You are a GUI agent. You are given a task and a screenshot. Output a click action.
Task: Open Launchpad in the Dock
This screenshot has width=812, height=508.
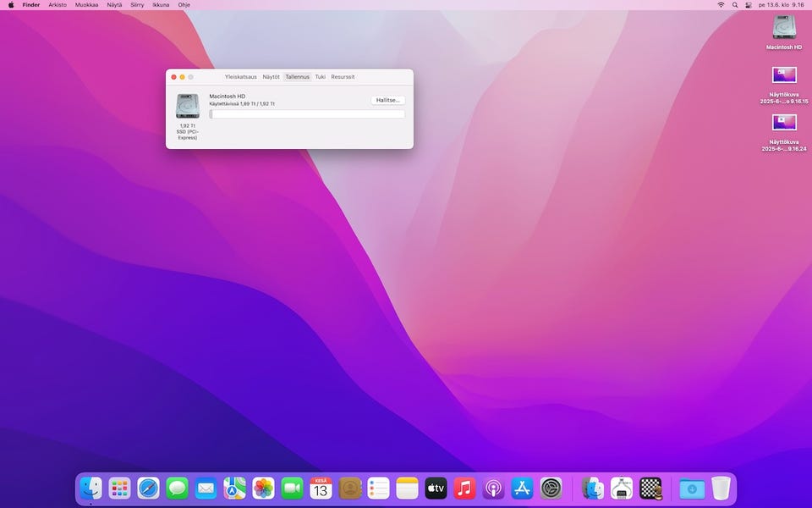[x=119, y=488]
